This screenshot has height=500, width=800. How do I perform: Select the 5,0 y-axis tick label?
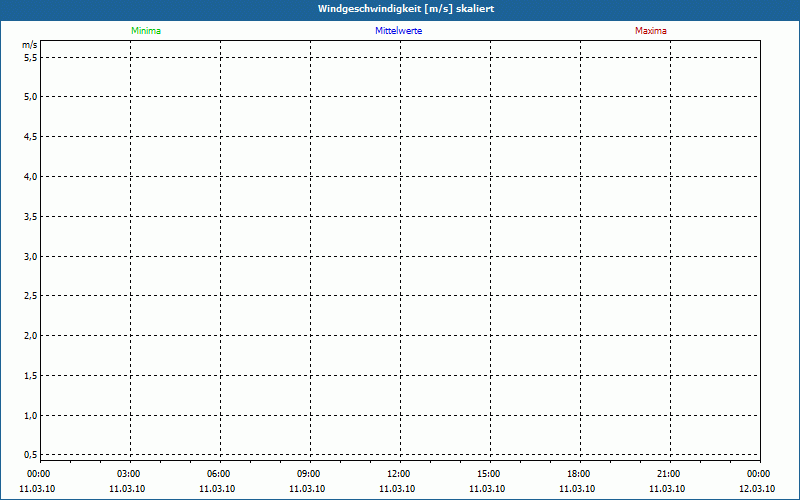(x=30, y=97)
